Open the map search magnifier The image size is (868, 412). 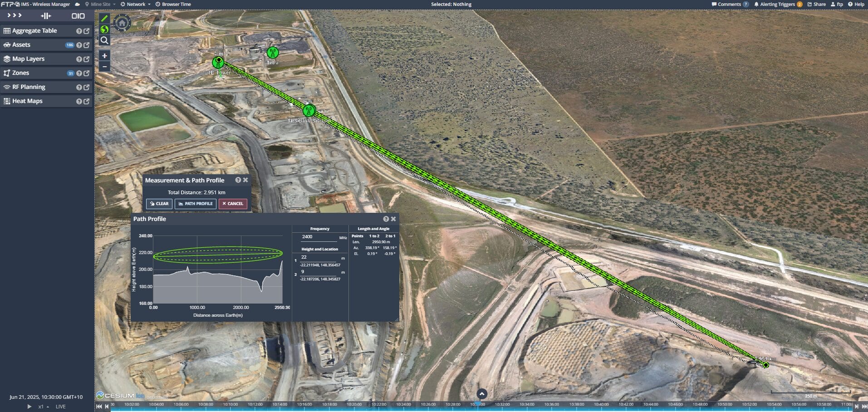pyautogui.click(x=104, y=40)
